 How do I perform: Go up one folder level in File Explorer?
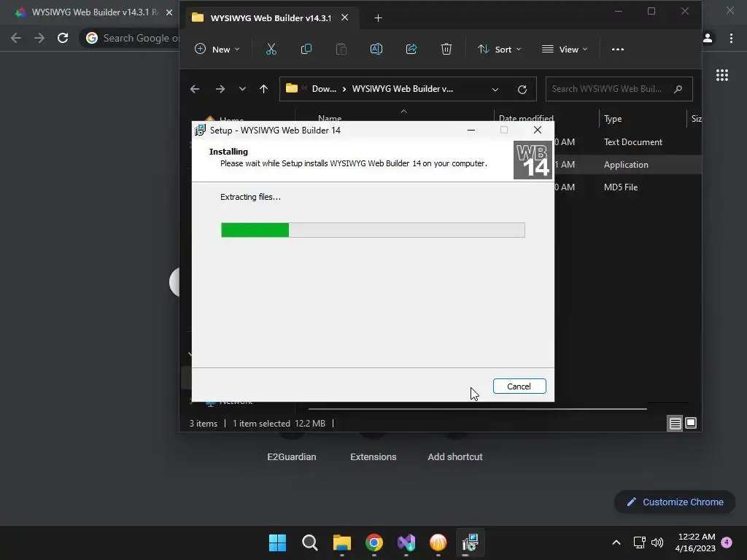pyautogui.click(x=263, y=89)
